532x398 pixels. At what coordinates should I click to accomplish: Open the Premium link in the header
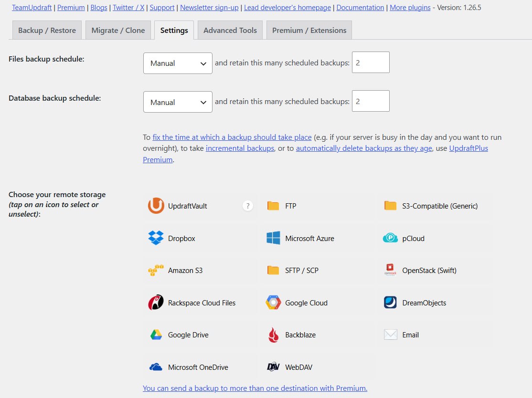tap(71, 8)
